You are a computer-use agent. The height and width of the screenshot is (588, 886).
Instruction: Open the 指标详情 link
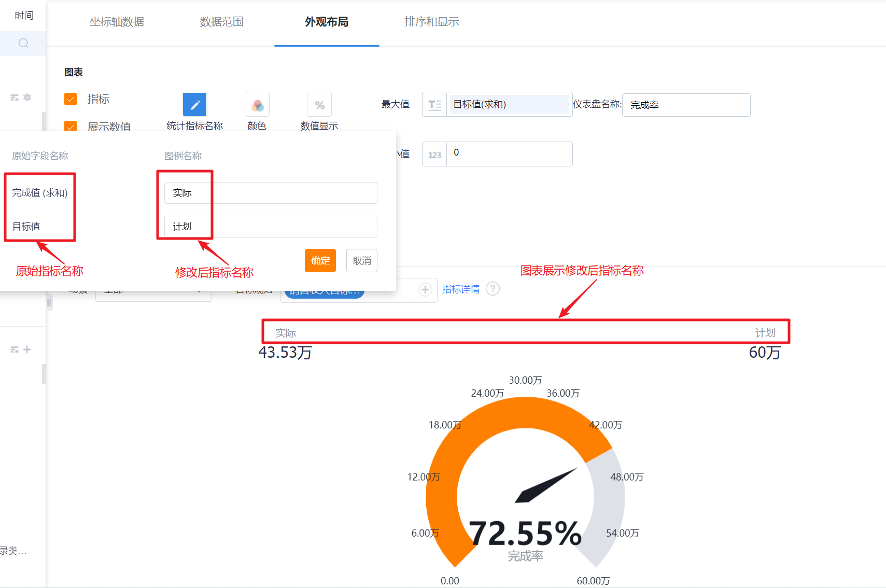point(461,289)
